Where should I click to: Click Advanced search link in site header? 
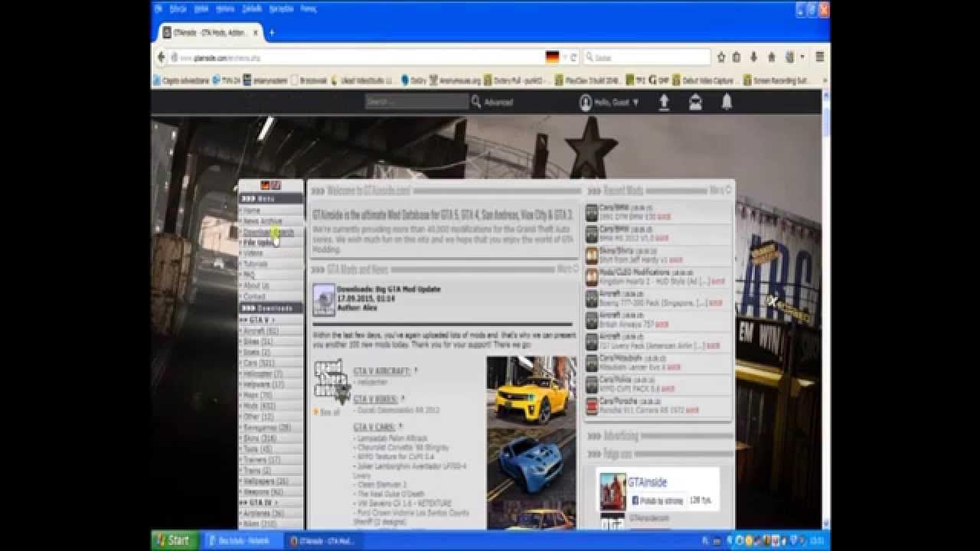[498, 103]
